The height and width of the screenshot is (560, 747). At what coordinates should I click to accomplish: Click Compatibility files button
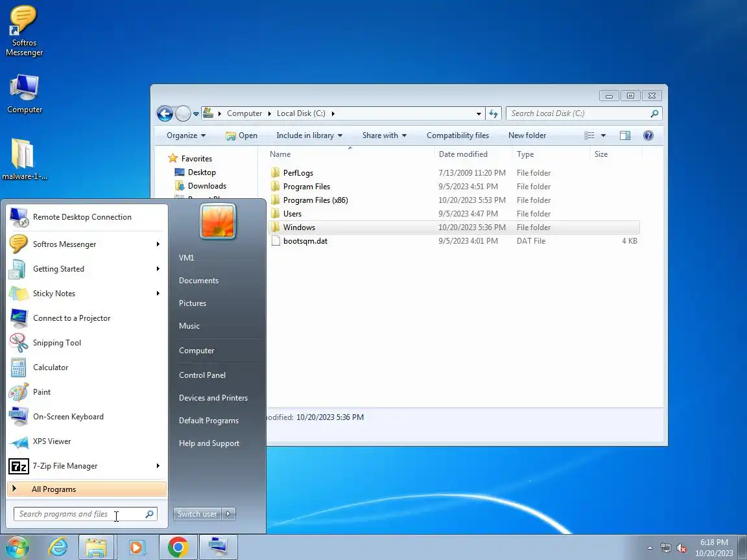[x=458, y=135]
